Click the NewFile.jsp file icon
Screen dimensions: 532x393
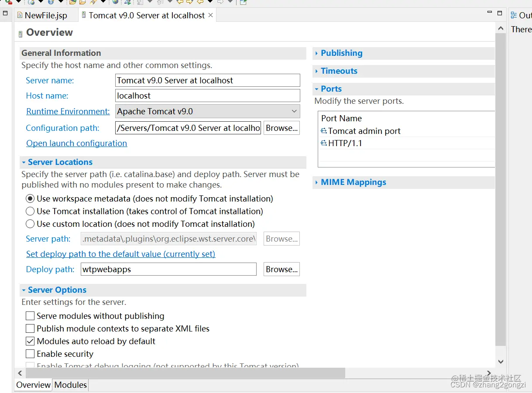click(x=20, y=15)
